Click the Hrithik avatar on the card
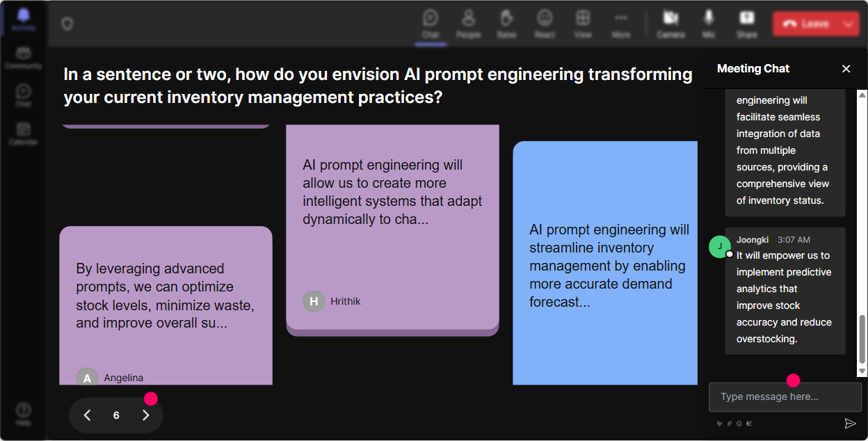The width and height of the screenshot is (868, 441). click(x=314, y=301)
